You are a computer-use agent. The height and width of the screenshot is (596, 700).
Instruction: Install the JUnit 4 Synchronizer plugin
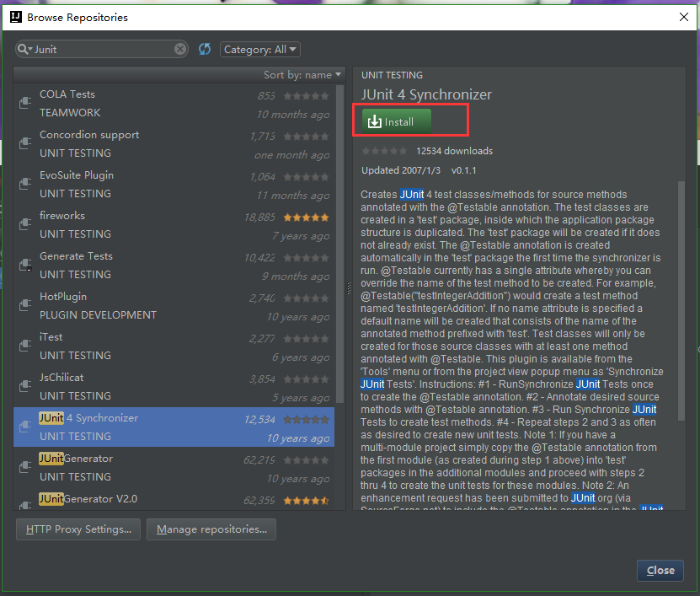pyautogui.click(x=397, y=121)
